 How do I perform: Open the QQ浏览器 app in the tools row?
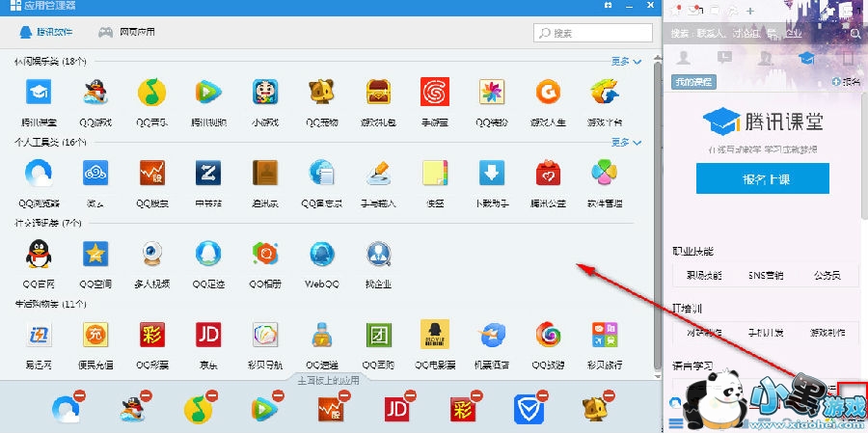39,173
